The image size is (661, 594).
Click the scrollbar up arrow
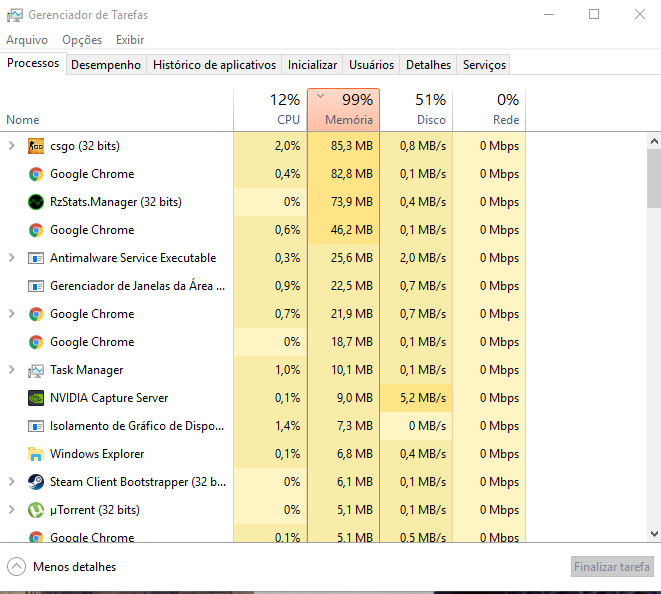point(654,141)
